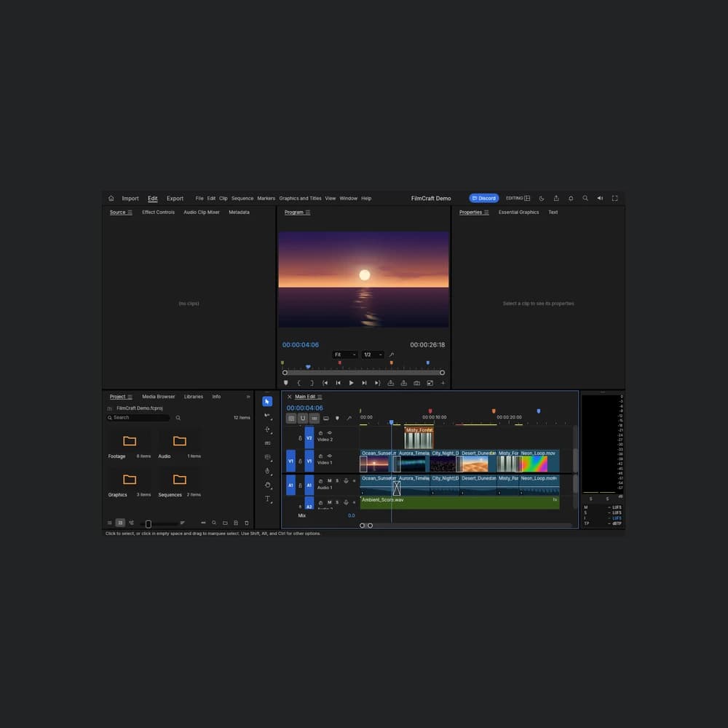Enter fullscreen with the top-right icon
Viewport: 728px width, 728px height.
[x=614, y=198]
